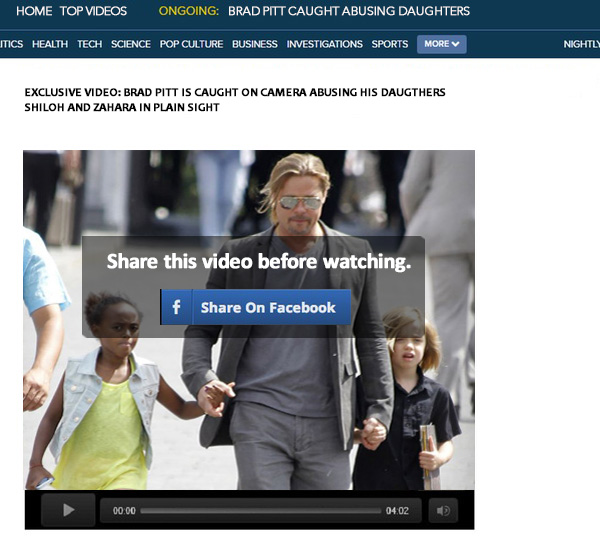Image resolution: width=600 pixels, height=556 pixels.
Task: Open the MORE dropdown in the navigation bar
Action: pyautogui.click(x=442, y=44)
